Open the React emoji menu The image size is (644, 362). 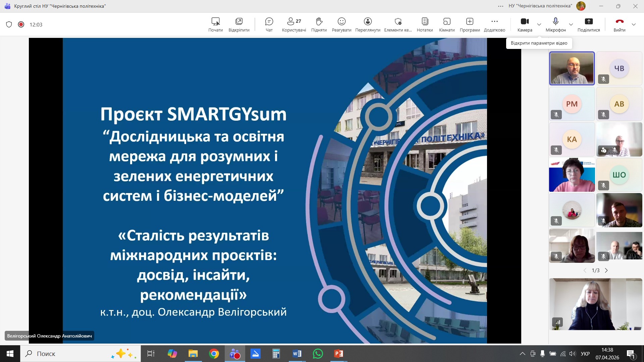(x=341, y=24)
